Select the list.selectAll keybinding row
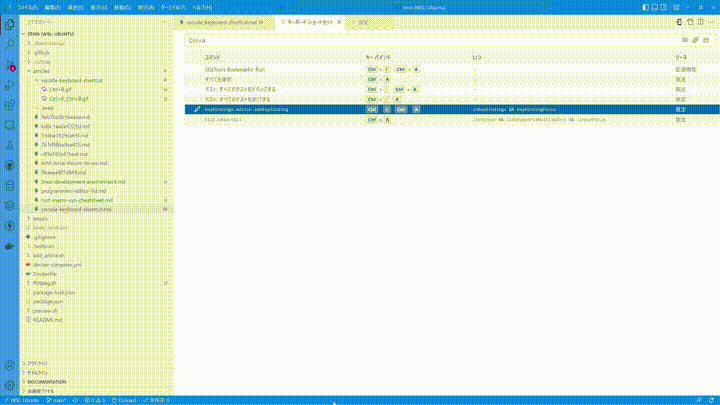This screenshot has height=405, width=720. (x=452, y=119)
